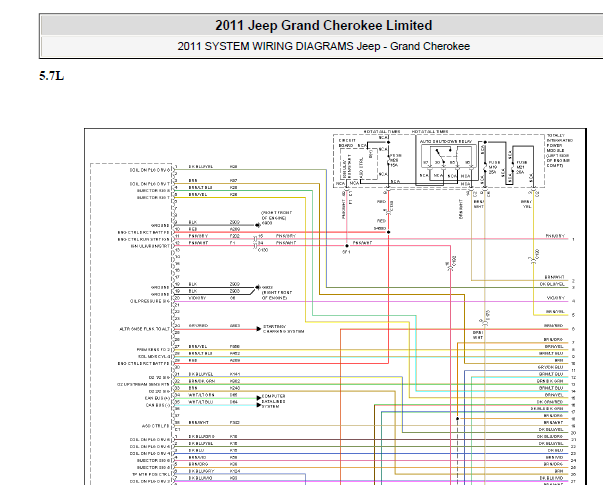The width and height of the screenshot is (603, 485).
Task: Click the "C100" connector label
Action: pos(263,250)
